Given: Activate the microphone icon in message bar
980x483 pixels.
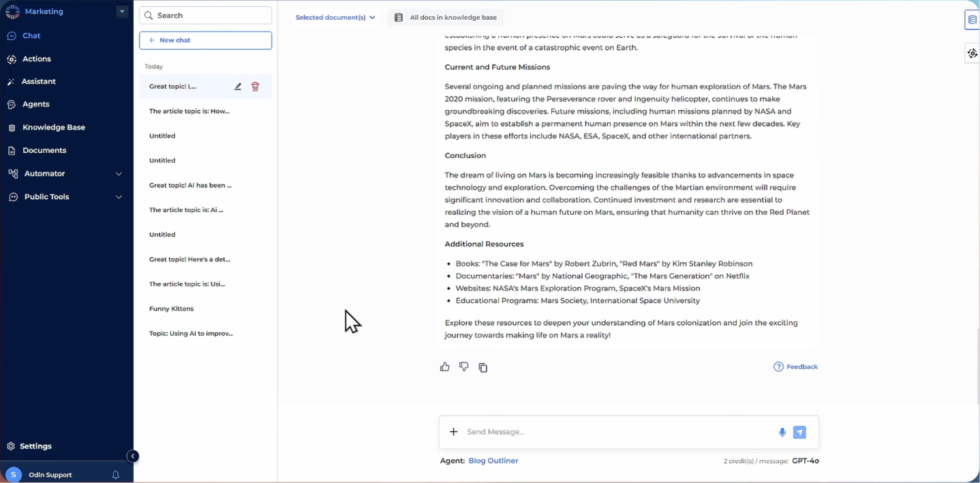Looking at the screenshot, I should pyautogui.click(x=782, y=432).
